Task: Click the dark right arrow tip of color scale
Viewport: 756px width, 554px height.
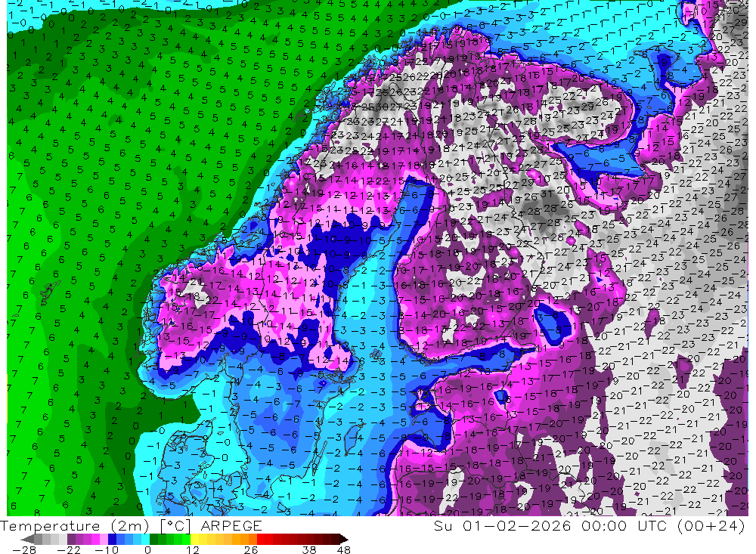Action: pyautogui.click(x=344, y=539)
